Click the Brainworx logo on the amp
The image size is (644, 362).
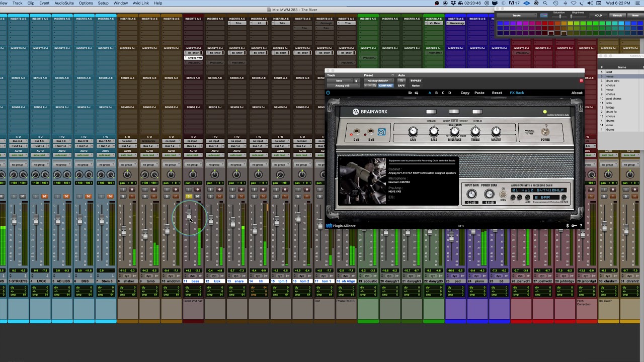(x=370, y=112)
